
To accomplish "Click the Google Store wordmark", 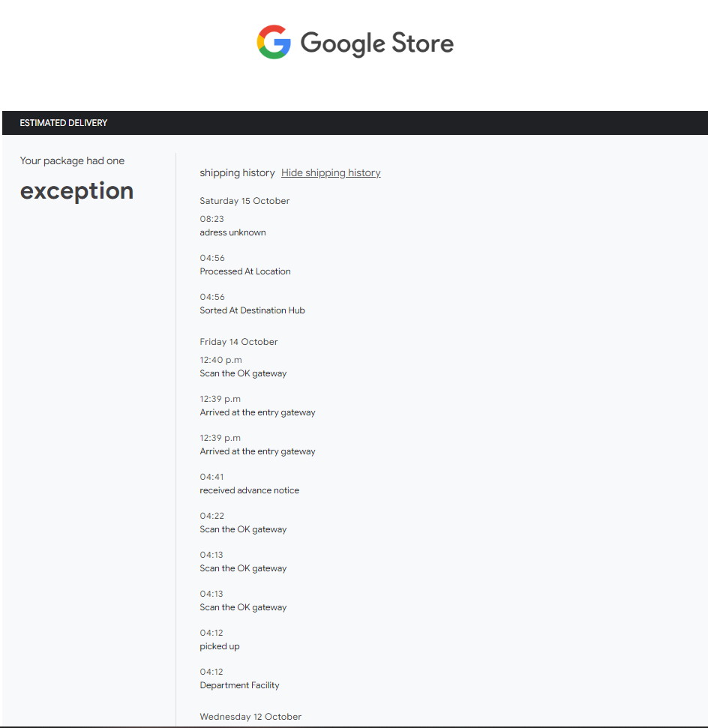I will click(376, 43).
